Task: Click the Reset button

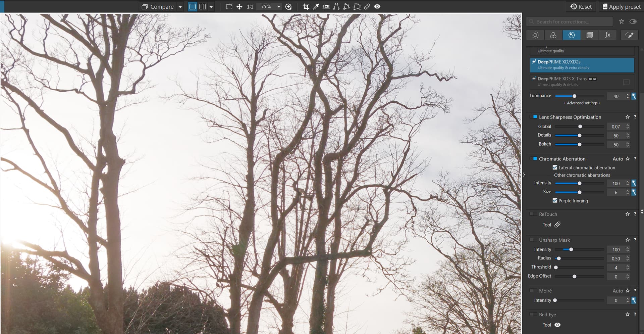Action: pyautogui.click(x=581, y=7)
